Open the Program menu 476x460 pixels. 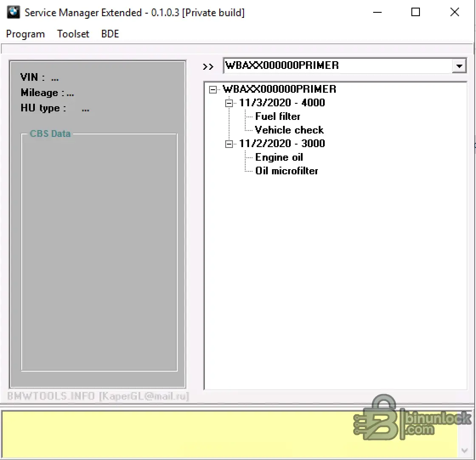(25, 34)
